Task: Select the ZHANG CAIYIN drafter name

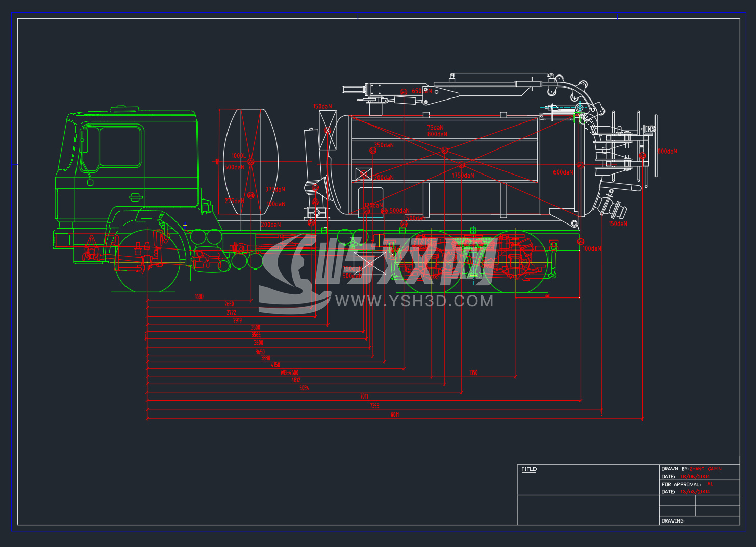Action: tap(706, 469)
